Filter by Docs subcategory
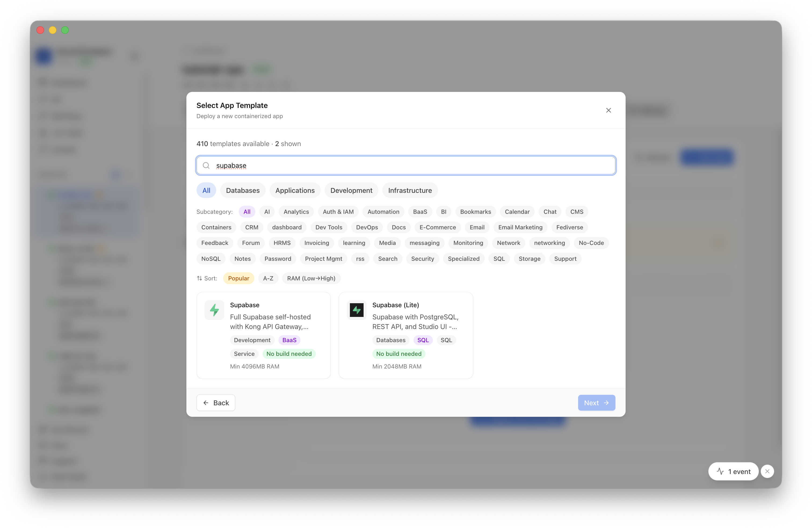 [398, 227]
